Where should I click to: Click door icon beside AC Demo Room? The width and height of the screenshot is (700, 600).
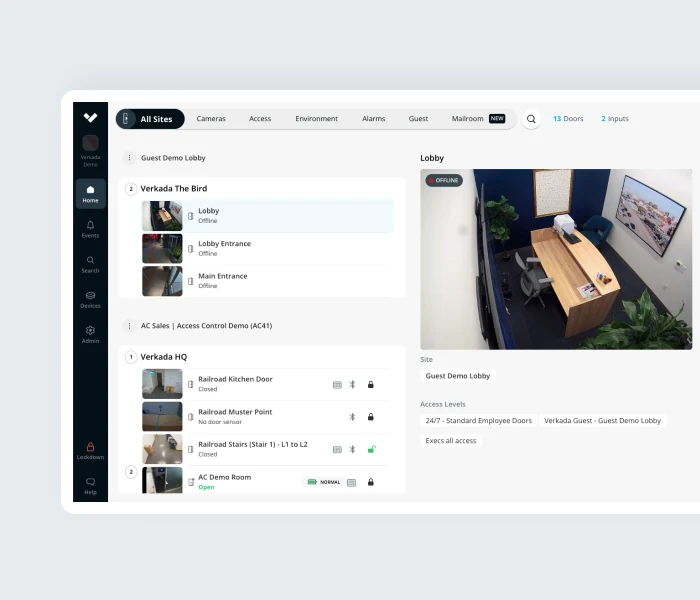tap(191, 482)
